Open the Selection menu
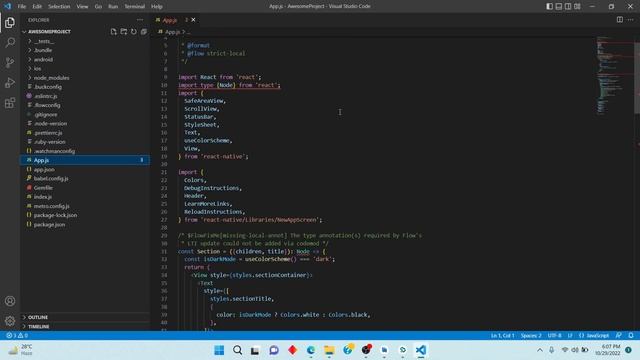Screen dimensions: 640x360 [59, 7]
